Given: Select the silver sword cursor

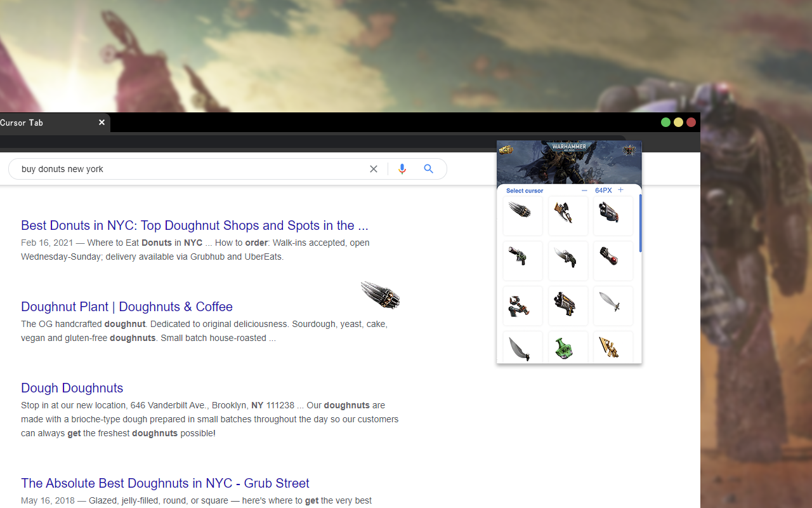Looking at the screenshot, I should tap(613, 305).
